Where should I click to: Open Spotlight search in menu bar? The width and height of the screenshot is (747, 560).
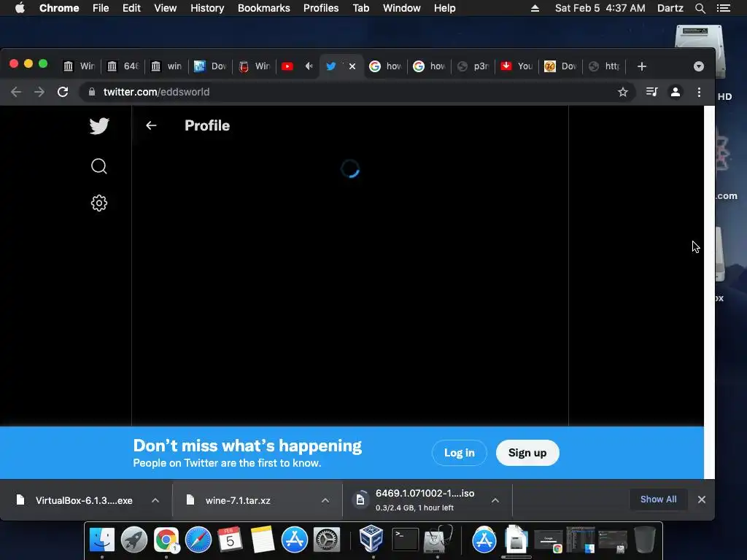tap(700, 8)
